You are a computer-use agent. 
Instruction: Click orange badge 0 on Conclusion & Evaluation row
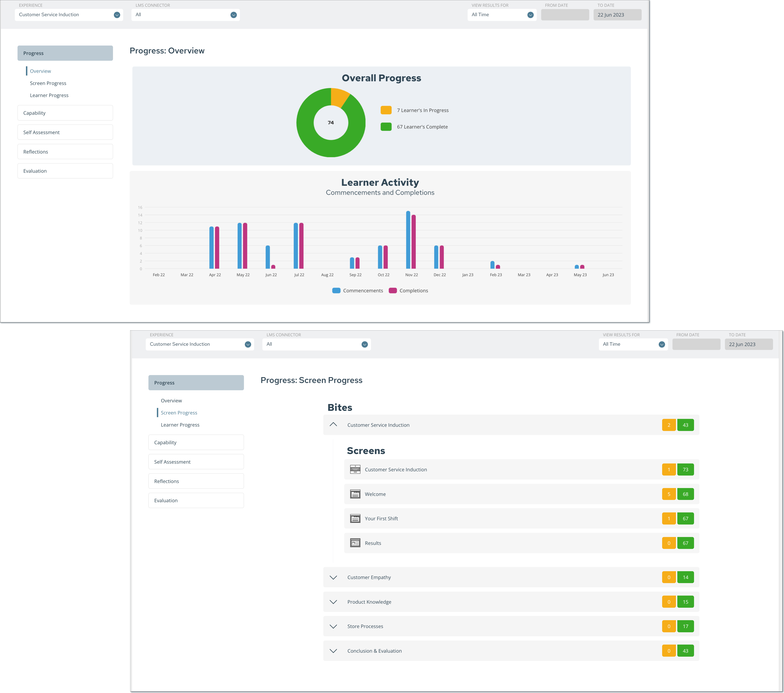[x=669, y=651]
